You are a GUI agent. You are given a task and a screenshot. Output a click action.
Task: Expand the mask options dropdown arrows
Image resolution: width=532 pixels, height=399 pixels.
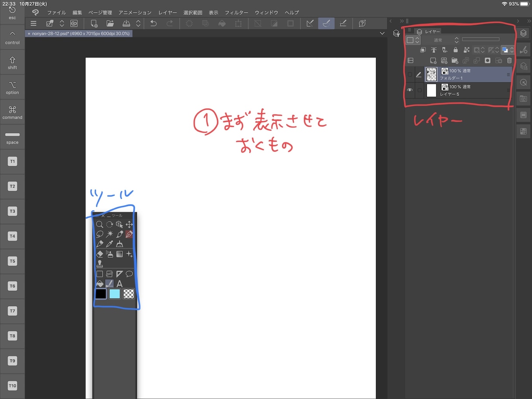[483, 50]
